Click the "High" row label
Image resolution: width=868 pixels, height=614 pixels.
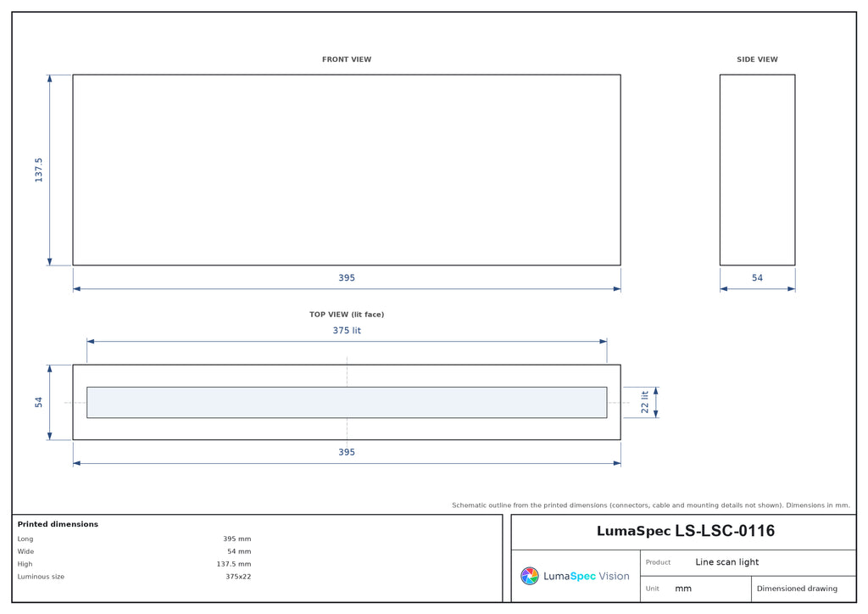click(x=25, y=564)
